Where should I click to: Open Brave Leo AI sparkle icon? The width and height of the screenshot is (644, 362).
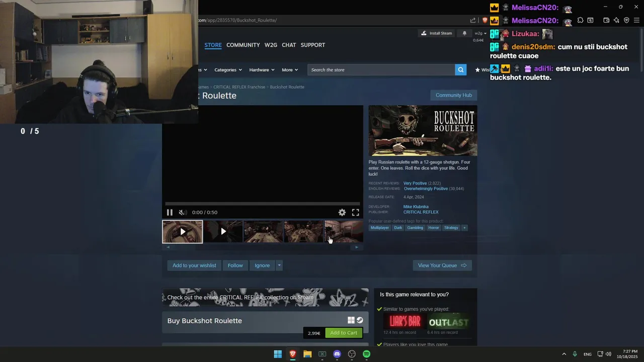[616, 20]
